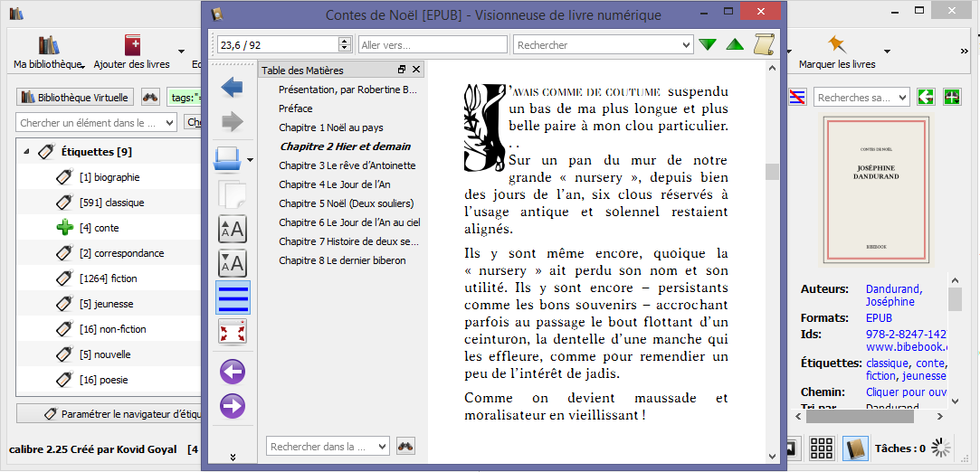980x472 pixels.
Task: Open Chapitre 8 Le dernier biberon
Action: tap(342, 260)
